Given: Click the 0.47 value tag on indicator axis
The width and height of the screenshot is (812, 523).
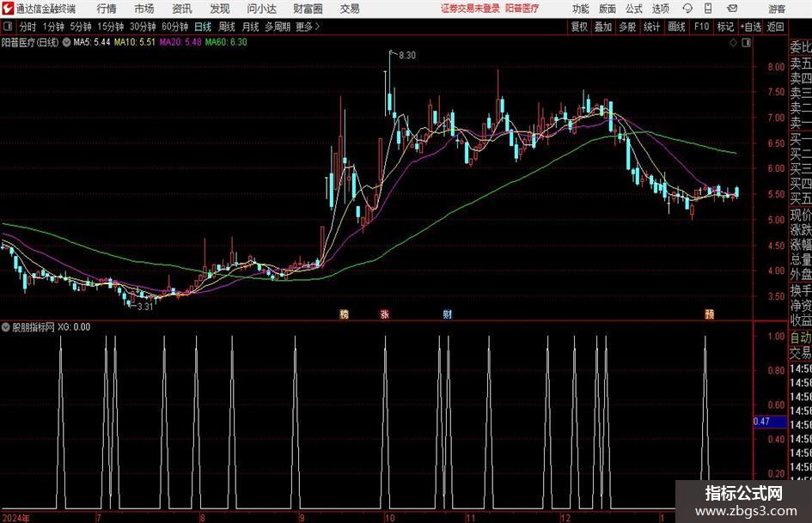Looking at the screenshot, I should point(769,422).
